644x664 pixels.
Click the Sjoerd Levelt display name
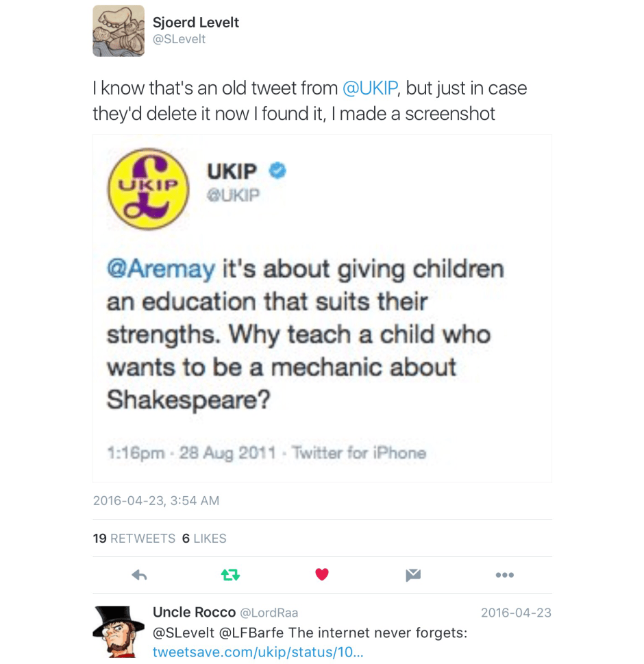click(196, 22)
